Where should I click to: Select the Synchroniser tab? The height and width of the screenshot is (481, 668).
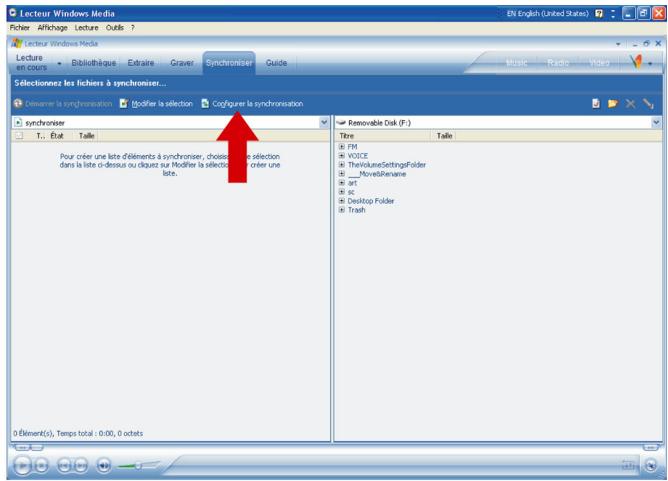coord(229,63)
